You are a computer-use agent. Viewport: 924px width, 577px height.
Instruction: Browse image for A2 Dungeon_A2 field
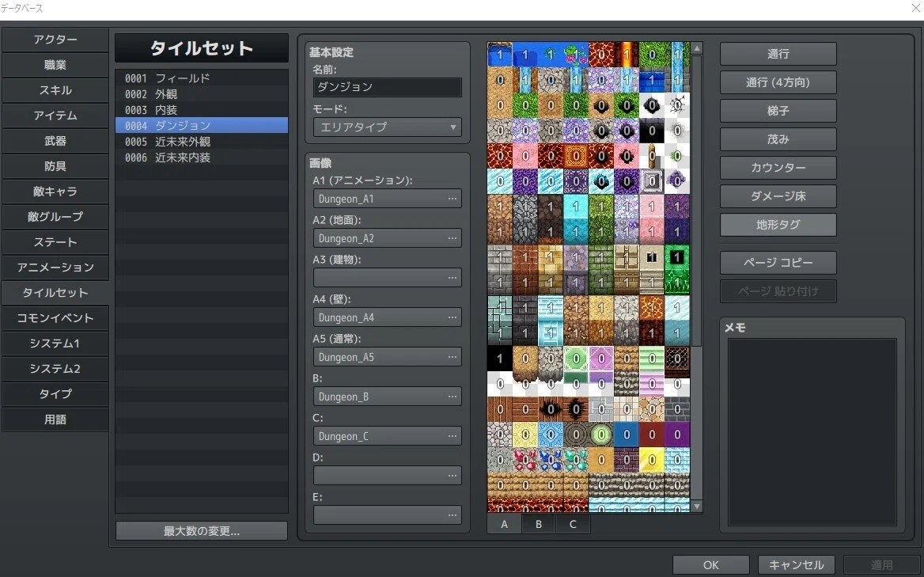coord(452,238)
